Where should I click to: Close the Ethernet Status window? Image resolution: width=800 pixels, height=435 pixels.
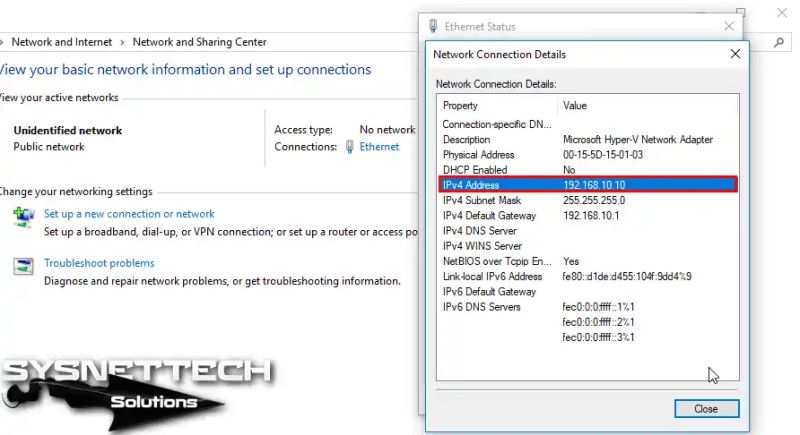[x=729, y=26]
